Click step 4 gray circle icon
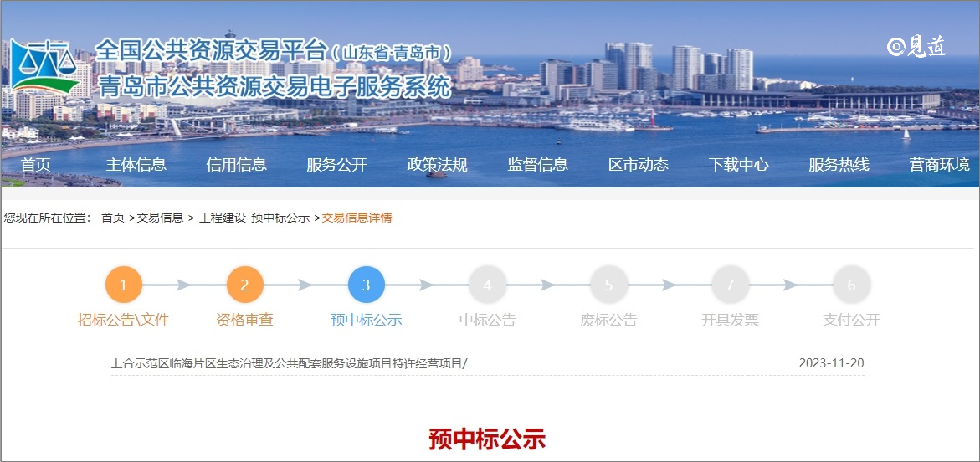 point(487,285)
